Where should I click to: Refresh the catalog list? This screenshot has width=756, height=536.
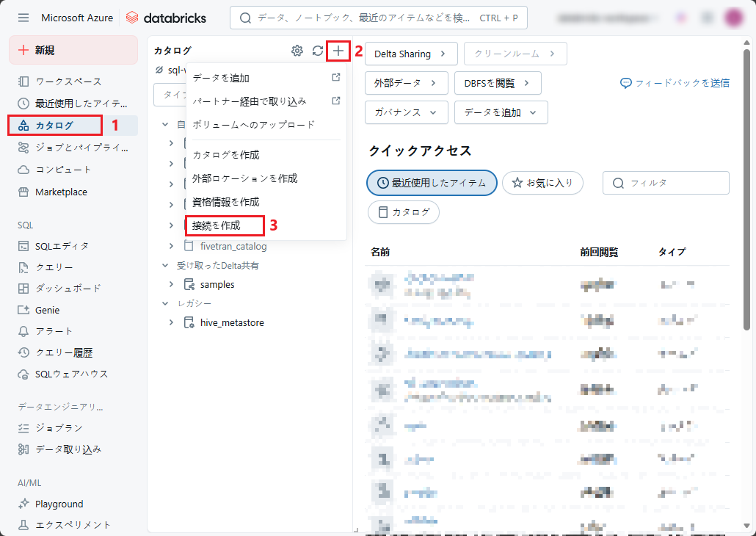[x=317, y=51]
